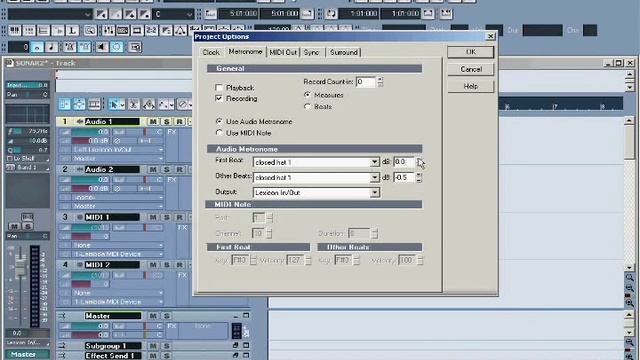Screen dimensions: 640x360
Task: Click the highlighted arc icon beside the 0 field
Action: (37, 47)
